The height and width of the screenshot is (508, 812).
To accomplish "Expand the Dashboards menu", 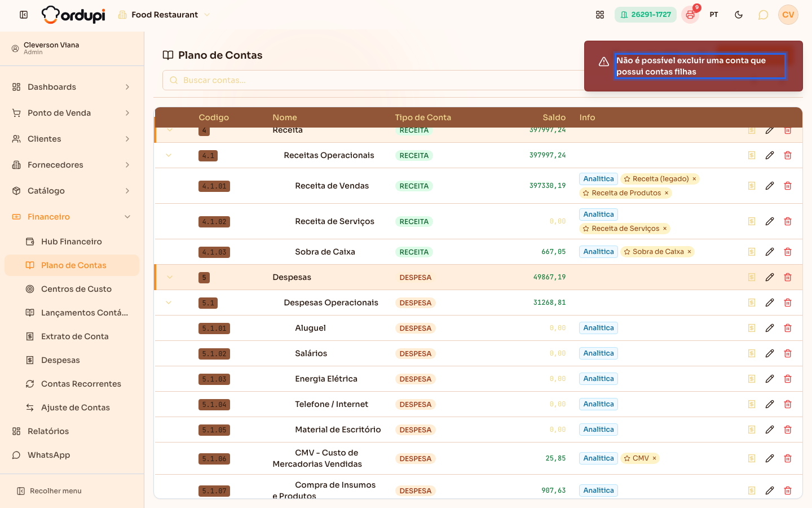I will 72,87.
